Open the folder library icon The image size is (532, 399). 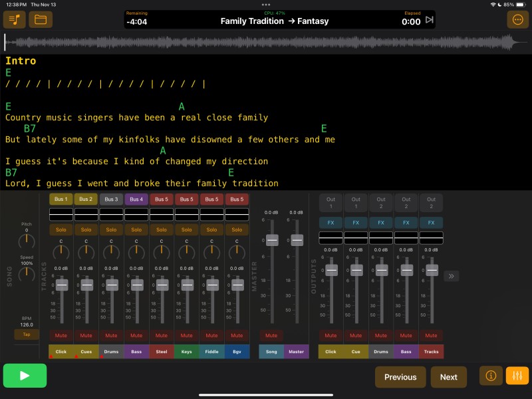point(41,20)
